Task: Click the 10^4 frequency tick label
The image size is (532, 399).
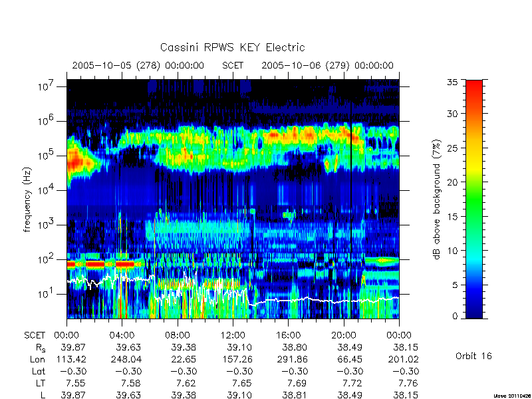Action: click(x=47, y=190)
